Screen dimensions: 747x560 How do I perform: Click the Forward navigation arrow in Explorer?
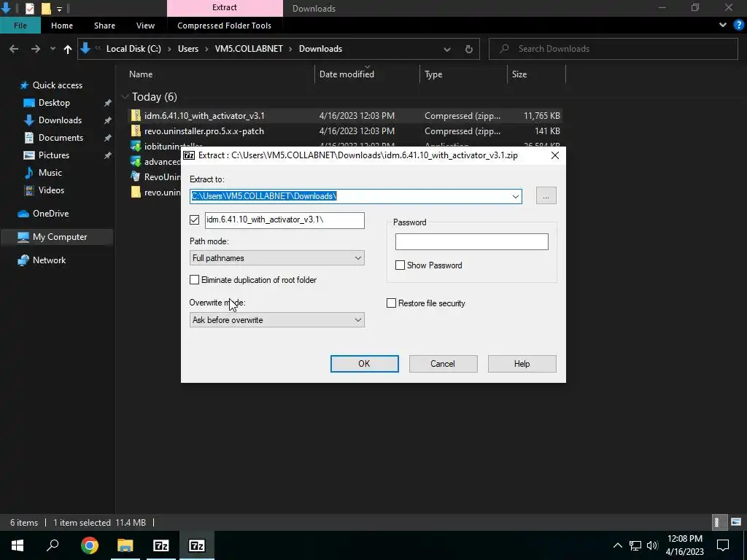35,49
